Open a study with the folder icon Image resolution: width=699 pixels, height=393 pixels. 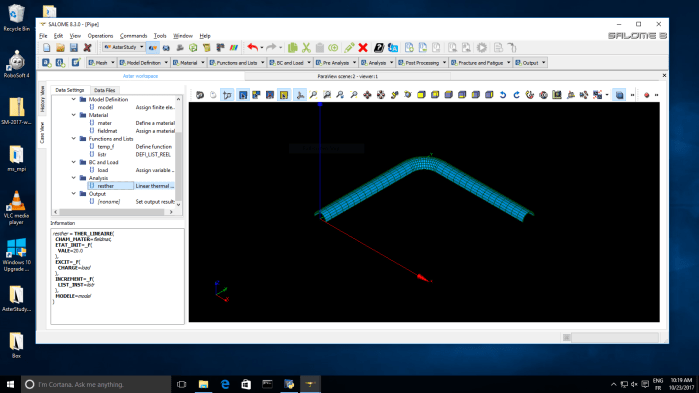tap(60, 48)
